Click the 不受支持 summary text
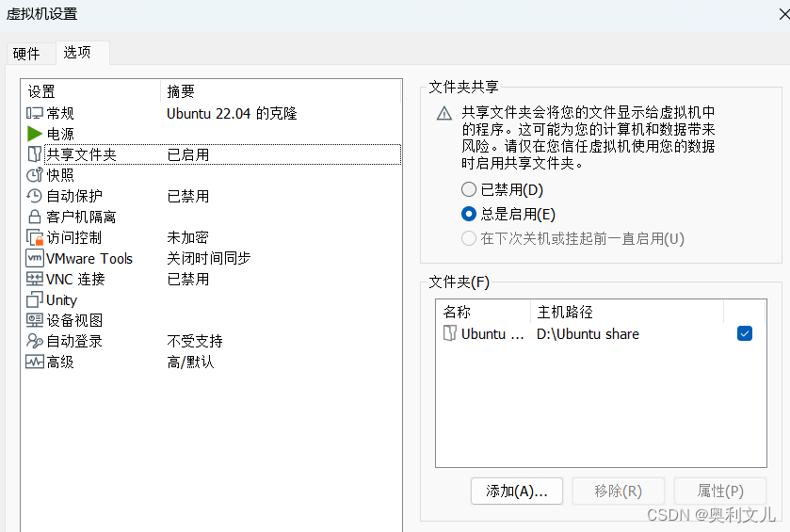This screenshot has width=790, height=532. tap(195, 341)
